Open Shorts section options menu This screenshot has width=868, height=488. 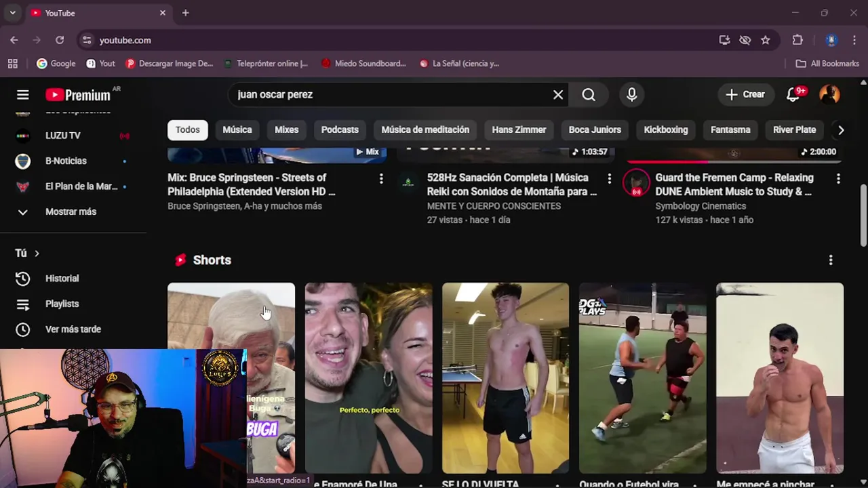(831, 260)
